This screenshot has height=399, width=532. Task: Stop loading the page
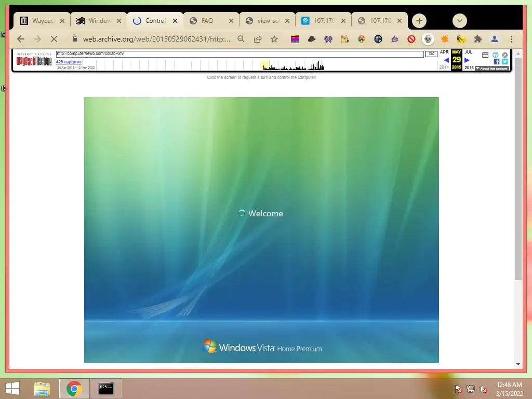tap(54, 39)
